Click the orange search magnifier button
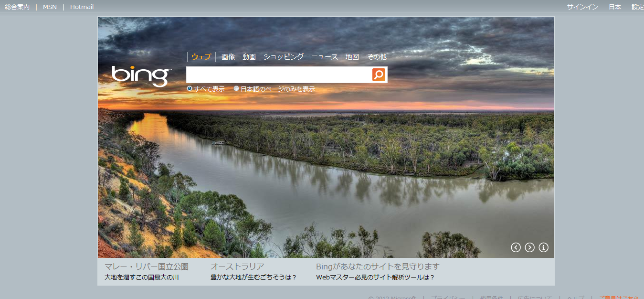Image resolution: width=644 pixels, height=299 pixels. [x=379, y=75]
